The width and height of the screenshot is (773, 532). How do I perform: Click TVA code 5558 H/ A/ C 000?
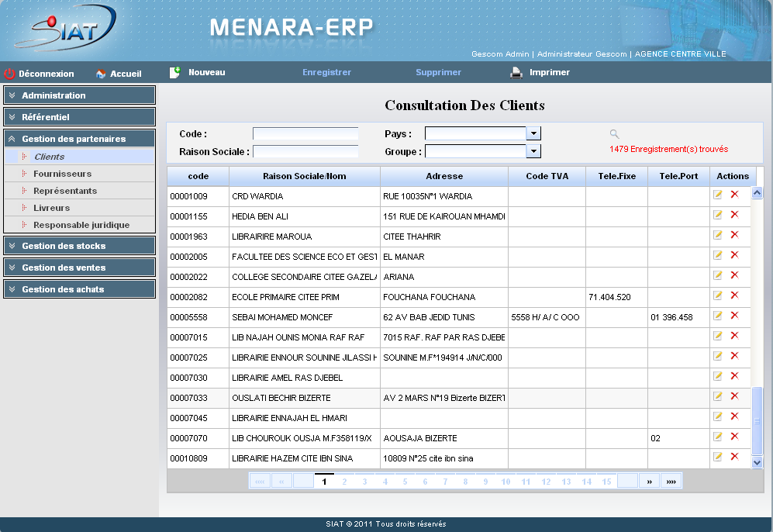(545, 317)
